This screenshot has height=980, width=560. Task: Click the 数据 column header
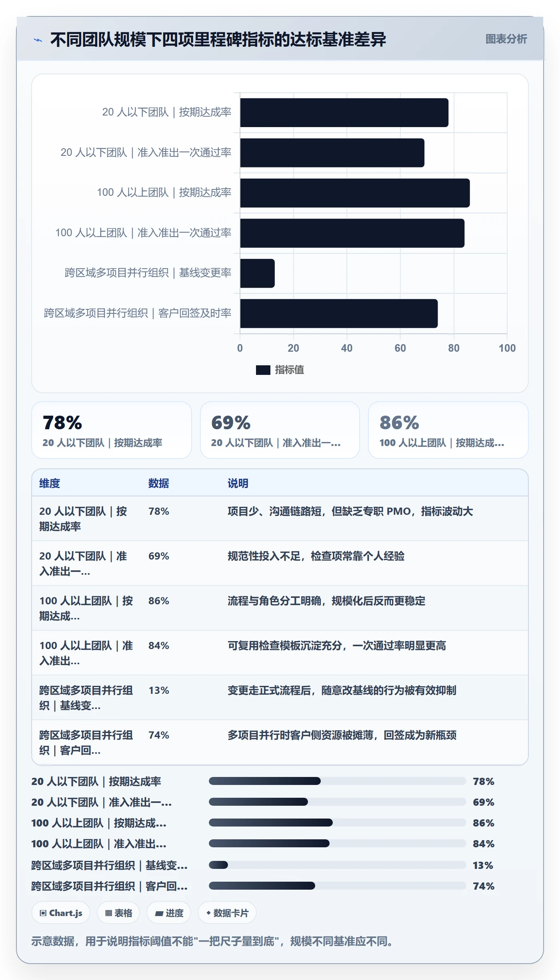click(x=158, y=483)
